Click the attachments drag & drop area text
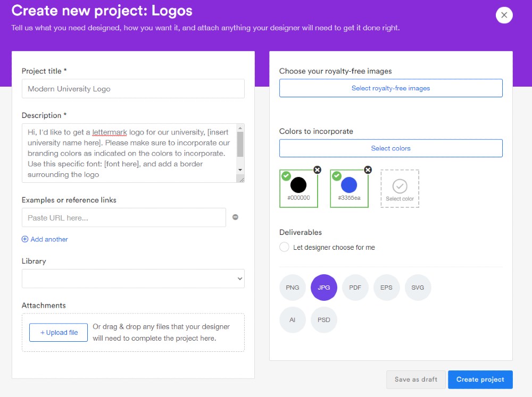Image resolution: width=532 pixels, height=397 pixels. pyautogui.click(x=161, y=332)
